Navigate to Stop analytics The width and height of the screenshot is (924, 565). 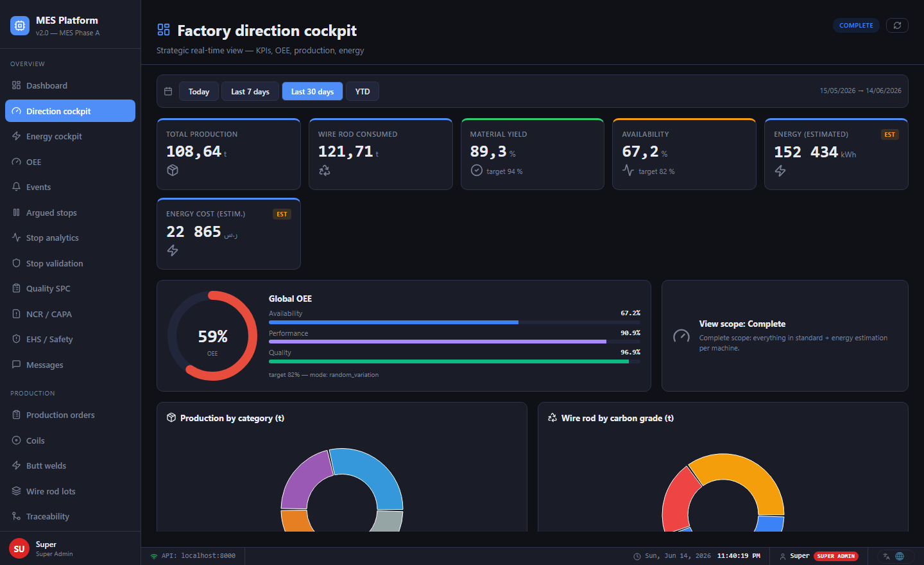coord(70,238)
